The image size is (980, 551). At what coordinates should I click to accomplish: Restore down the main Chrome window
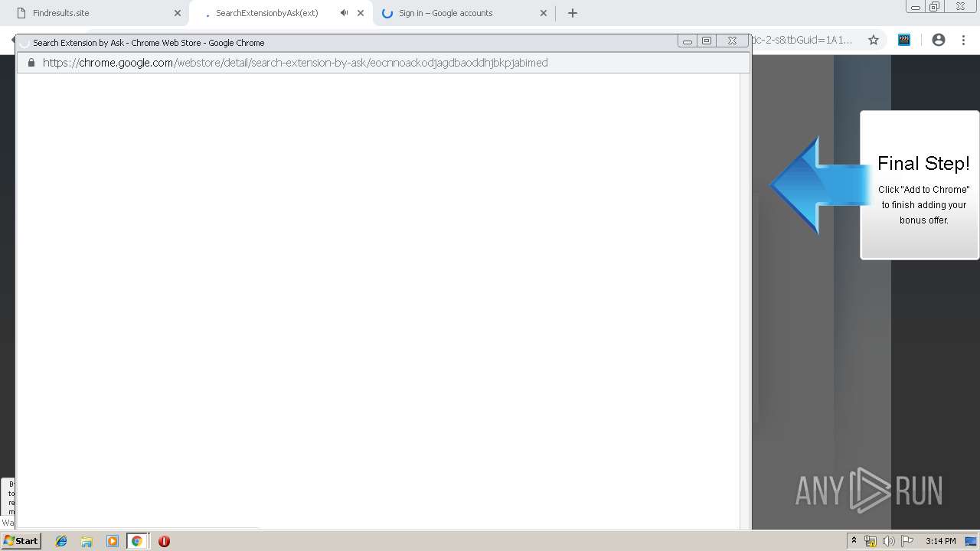(x=935, y=7)
